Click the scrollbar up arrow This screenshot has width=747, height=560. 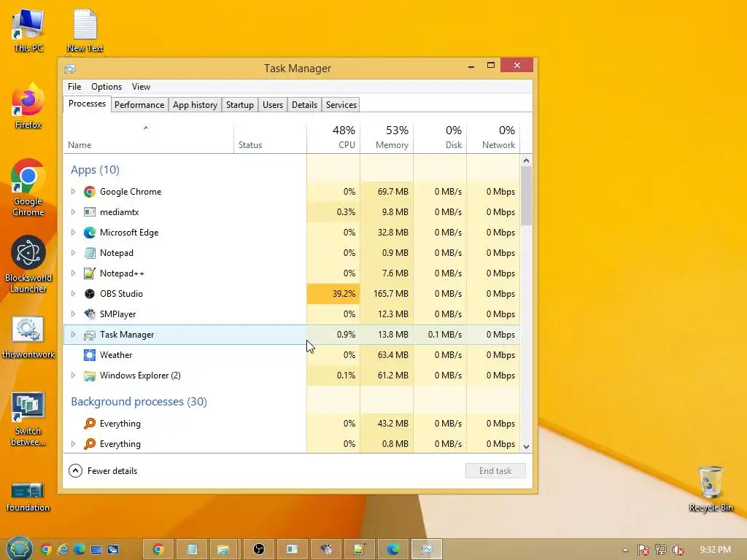[526, 160]
